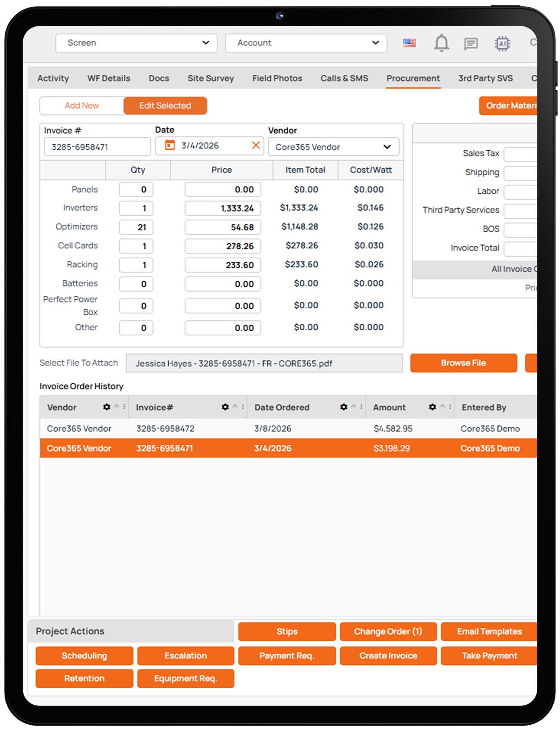Open Invoice# column settings gear
Viewport: 560px width, 734px height.
tap(225, 407)
